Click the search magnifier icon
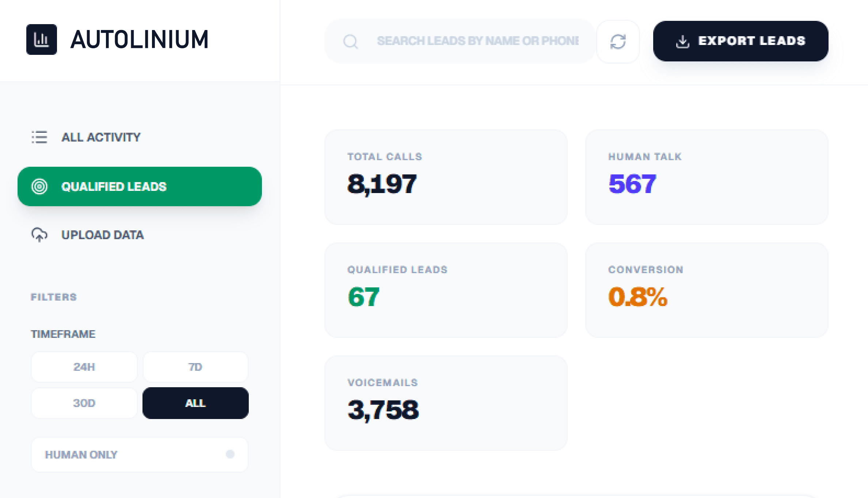This screenshot has height=498, width=868. (350, 41)
